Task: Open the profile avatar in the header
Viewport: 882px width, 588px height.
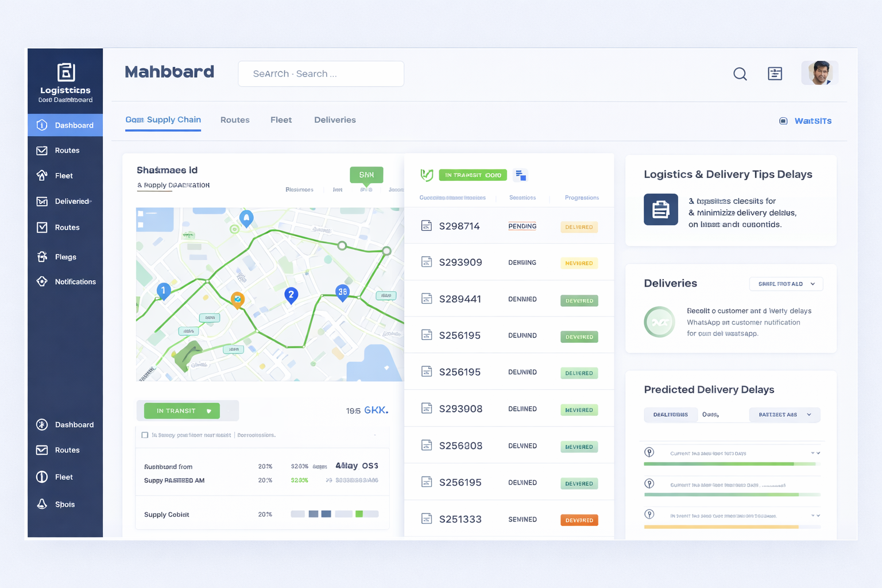Action: click(x=819, y=72)
